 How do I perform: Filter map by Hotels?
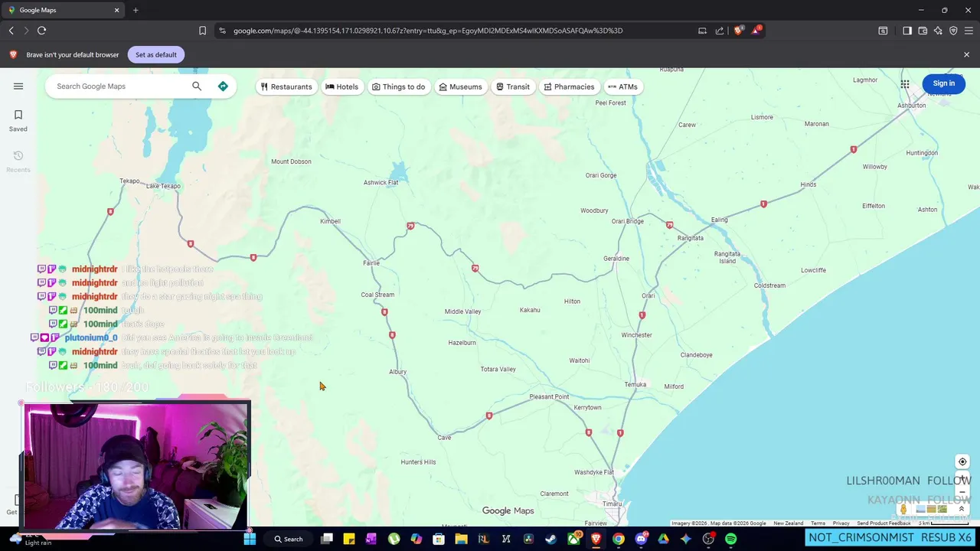[341, 86]
